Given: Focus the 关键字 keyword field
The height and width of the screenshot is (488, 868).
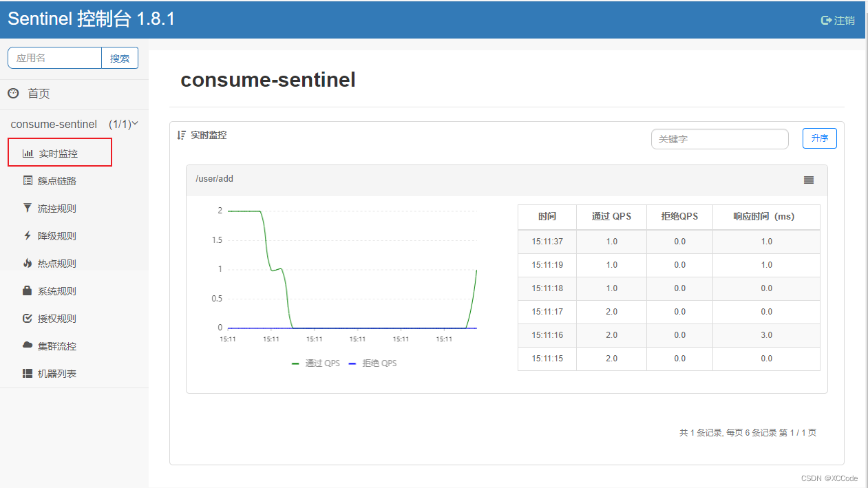Looking at the screenshot, I should (720, 139).
